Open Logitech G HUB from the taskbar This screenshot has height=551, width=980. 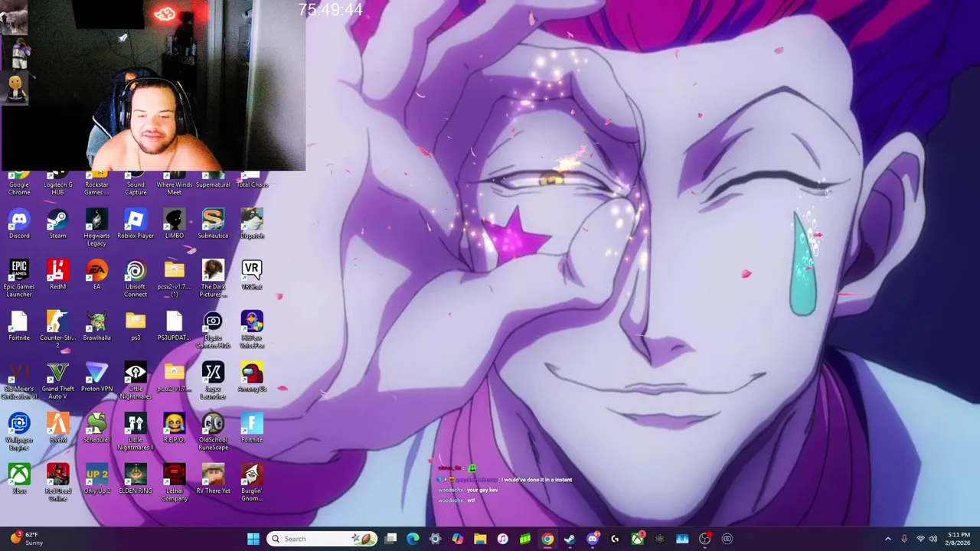[x=615, y=539]
